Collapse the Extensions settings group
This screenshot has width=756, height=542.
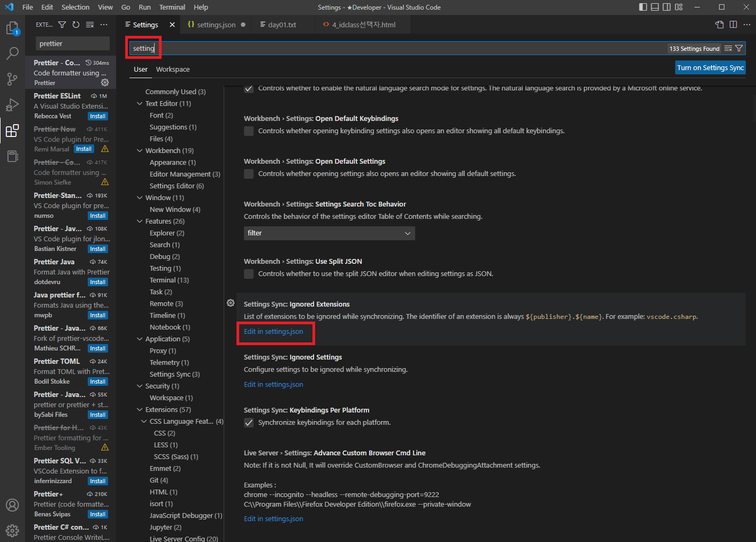click(x=140, y=410)
